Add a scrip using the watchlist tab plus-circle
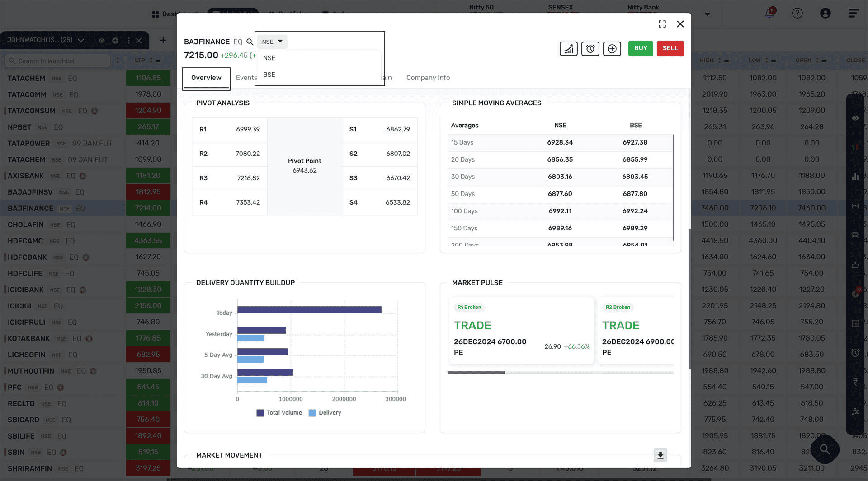Viewport: 868px width, 481px height. [x=115, y=41]
